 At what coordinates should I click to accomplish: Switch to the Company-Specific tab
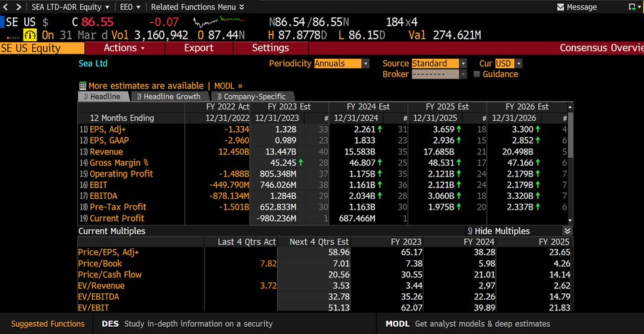pos(251,97)
